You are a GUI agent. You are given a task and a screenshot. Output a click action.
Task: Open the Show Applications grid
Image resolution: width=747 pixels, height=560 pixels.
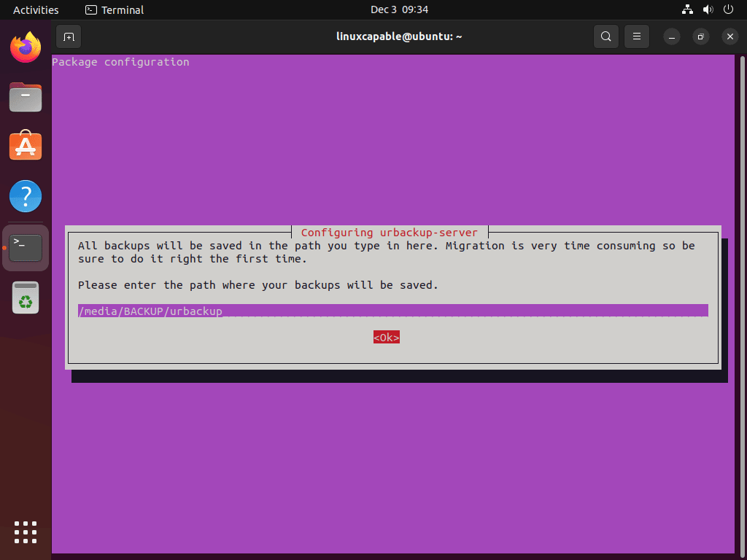(x=26, y=532)
